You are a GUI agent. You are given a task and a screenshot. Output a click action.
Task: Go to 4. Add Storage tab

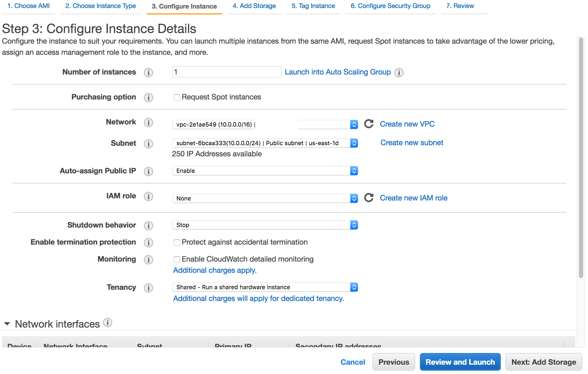click(254, 6)
